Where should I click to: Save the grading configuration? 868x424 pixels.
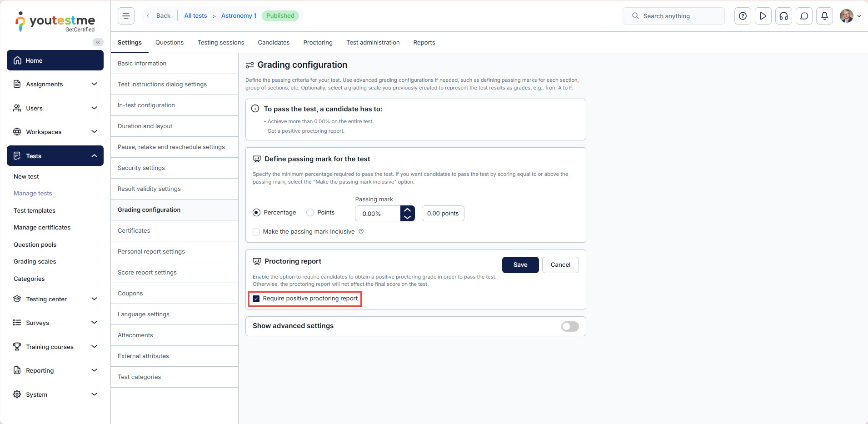pos(520,265)
